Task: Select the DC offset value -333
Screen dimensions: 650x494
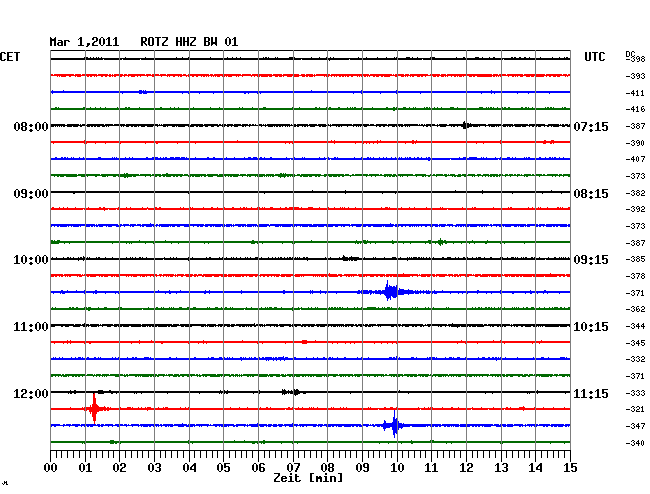Action: pos(635,393)
